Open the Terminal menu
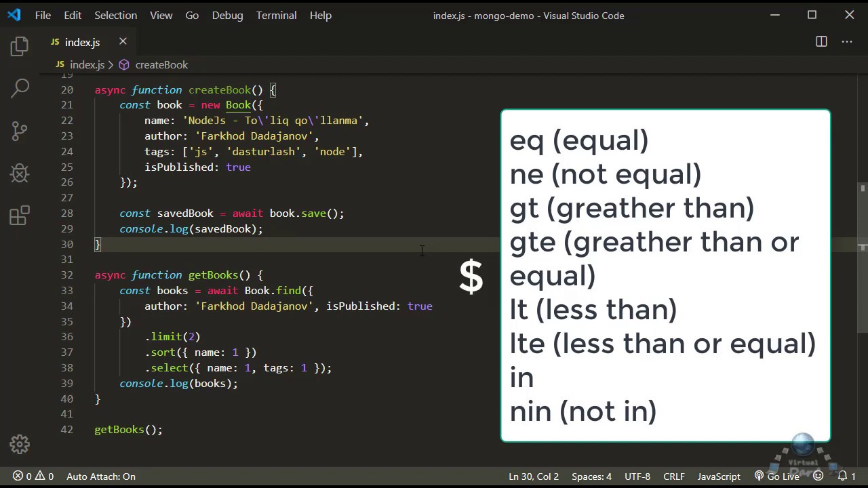 click(x=276, y=15)
